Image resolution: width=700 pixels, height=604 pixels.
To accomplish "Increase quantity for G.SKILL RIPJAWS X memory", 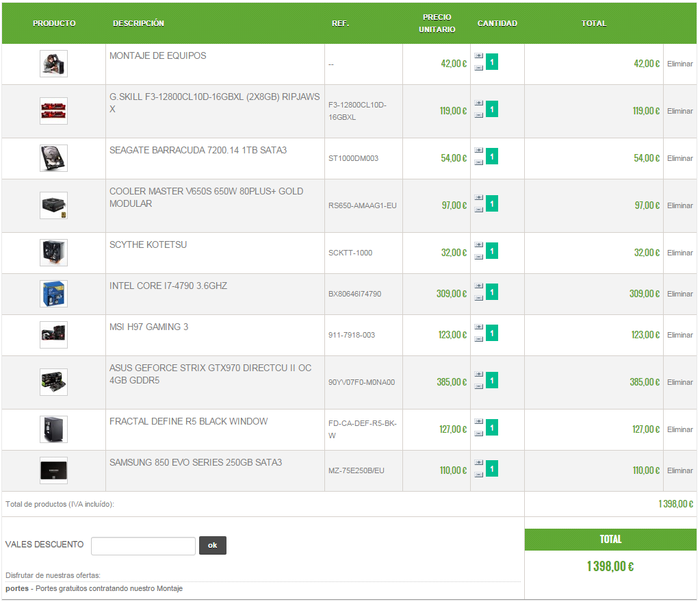I will click(478, 103).
